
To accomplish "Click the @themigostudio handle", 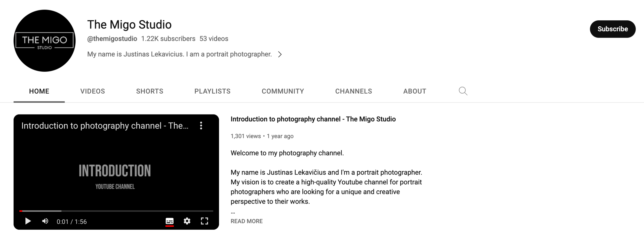I will point(112,38).
